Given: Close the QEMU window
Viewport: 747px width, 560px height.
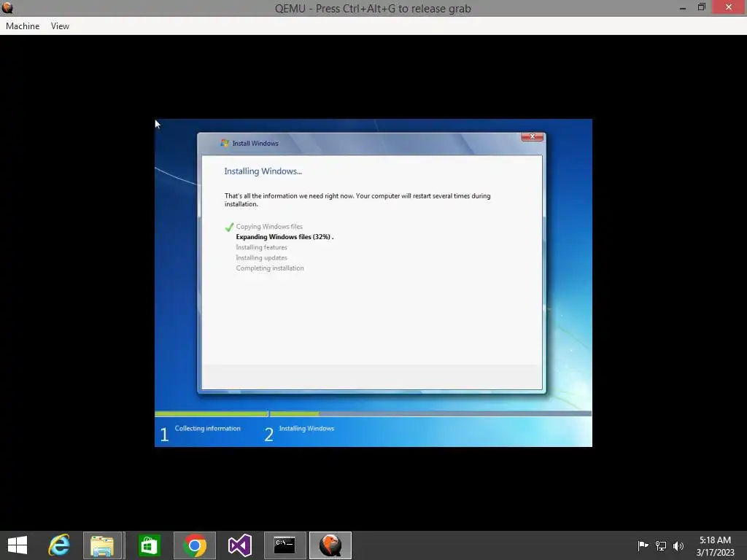Looking at the screenshot, I should (x=729, y=7).
